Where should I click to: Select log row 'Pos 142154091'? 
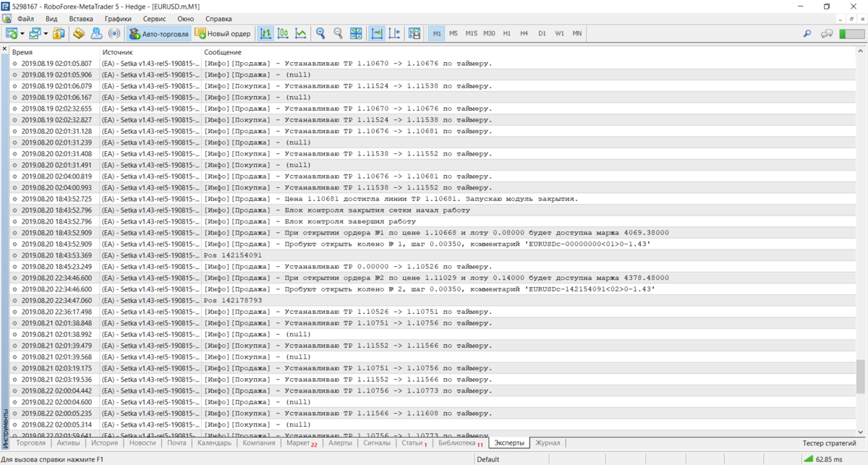point(433,255)
